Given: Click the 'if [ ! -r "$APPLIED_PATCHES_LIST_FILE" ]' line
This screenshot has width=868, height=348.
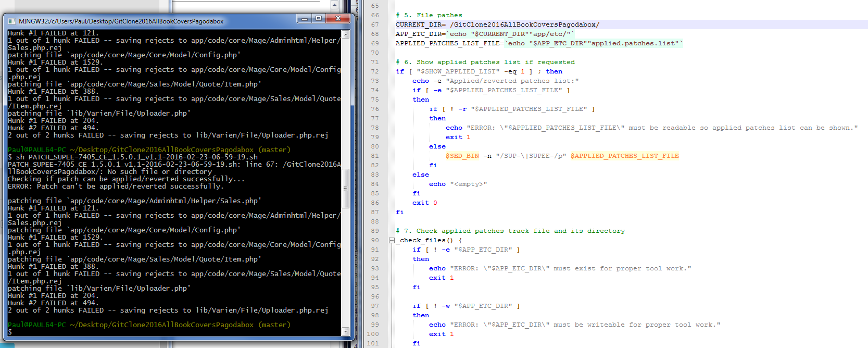Looking at the screenshot, I should (512, 109).
